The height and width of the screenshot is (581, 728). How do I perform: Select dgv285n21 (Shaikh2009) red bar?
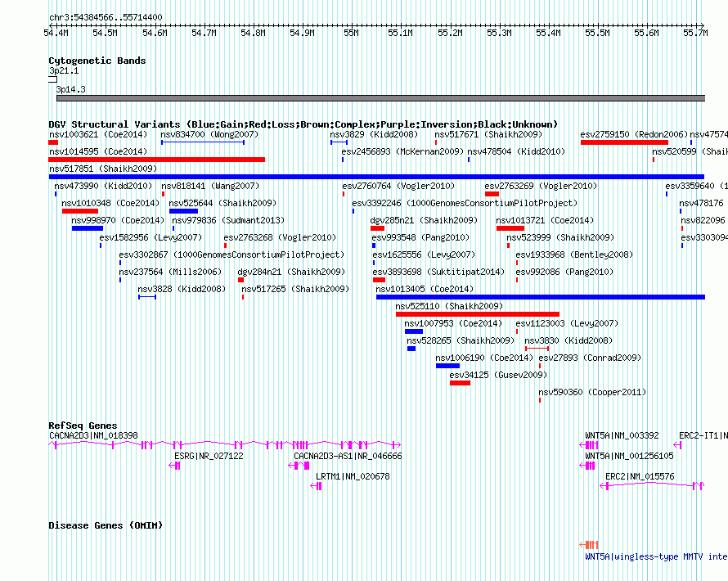377,228
